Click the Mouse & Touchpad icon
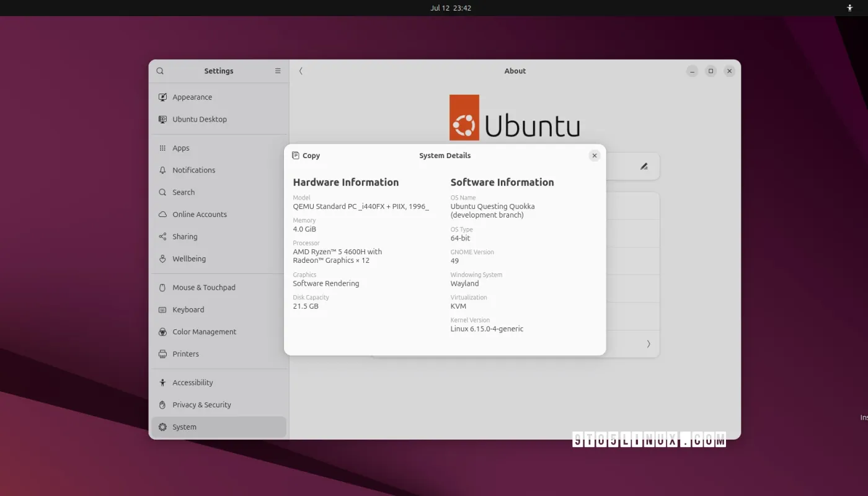Screen dimensions: 868x496 162,288
